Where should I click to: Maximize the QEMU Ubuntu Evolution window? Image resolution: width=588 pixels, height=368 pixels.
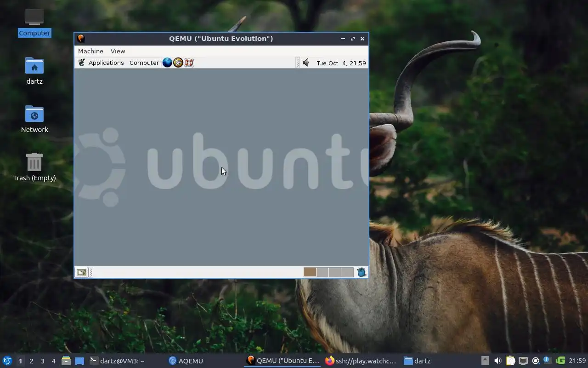353,39
